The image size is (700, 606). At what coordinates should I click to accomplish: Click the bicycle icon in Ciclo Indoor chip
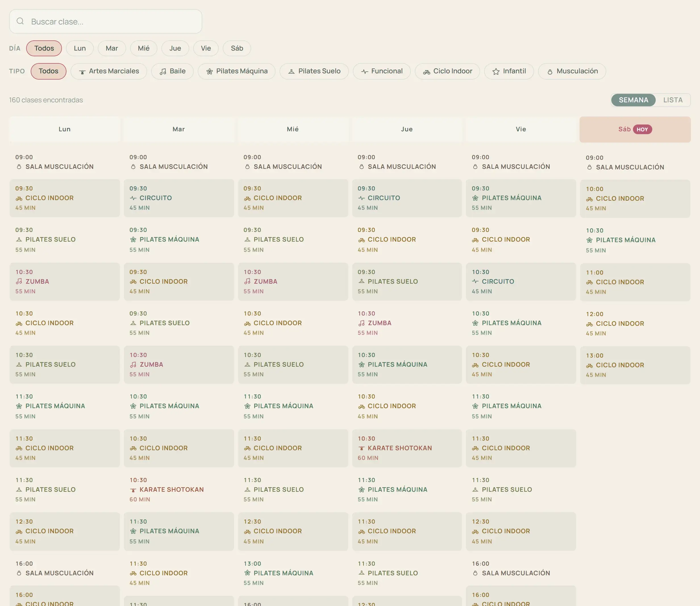[426, 72]
